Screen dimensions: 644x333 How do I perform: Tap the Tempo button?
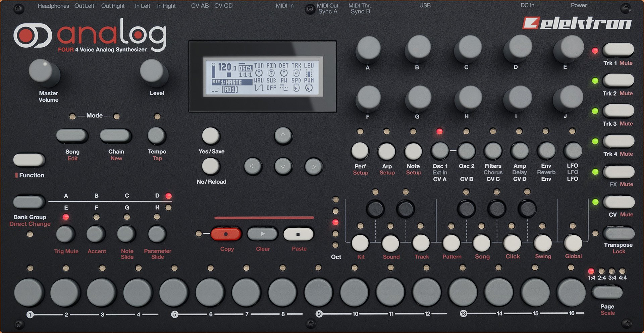(x=157, y=136)
